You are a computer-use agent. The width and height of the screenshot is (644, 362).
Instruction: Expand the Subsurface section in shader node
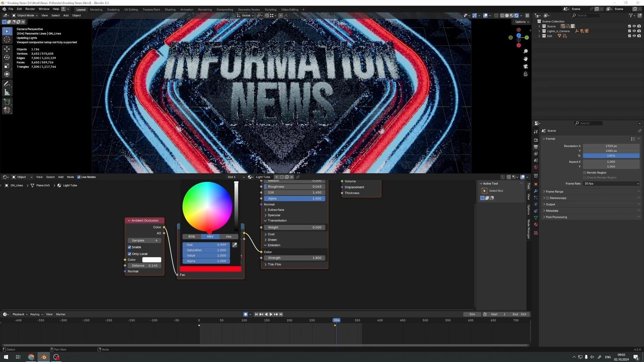point(275,210)
